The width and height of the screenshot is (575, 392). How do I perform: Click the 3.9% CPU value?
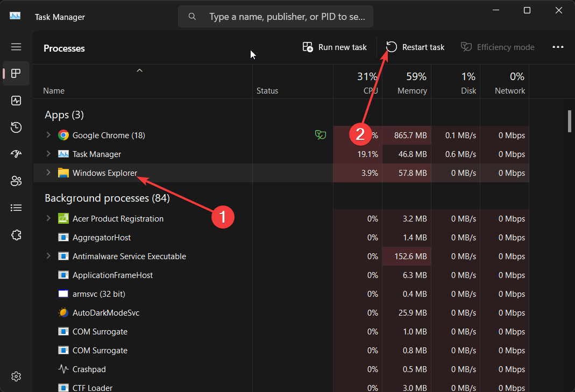click(x=370, y=173)
